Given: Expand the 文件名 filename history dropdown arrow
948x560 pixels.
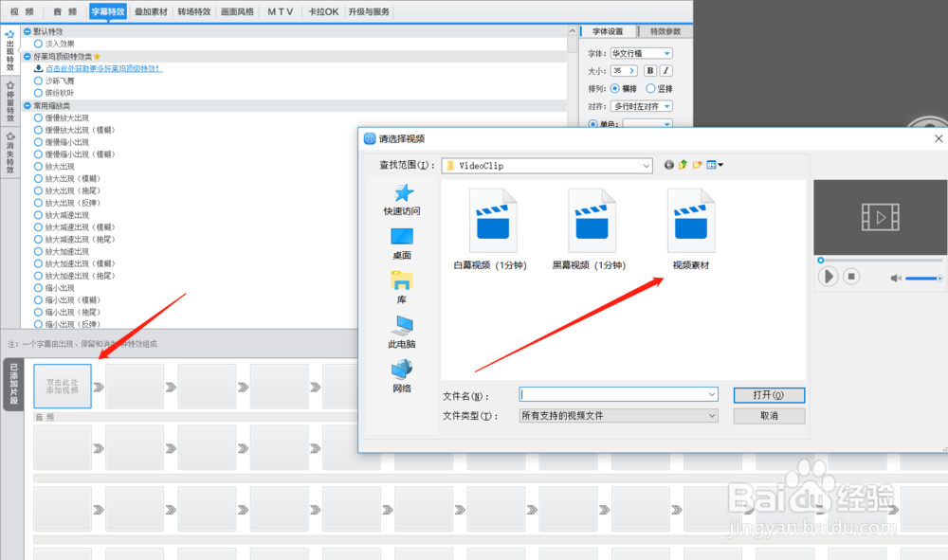Looking at the screenshot, I should coord(712,394).
